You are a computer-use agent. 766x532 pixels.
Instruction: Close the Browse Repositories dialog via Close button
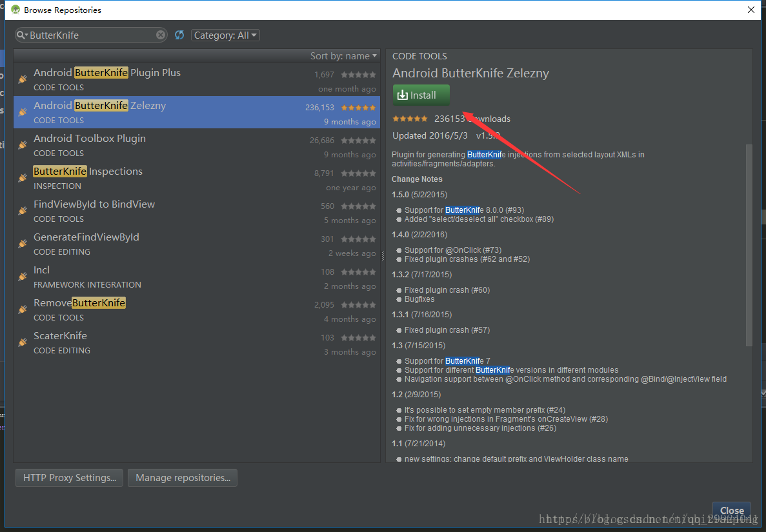(x=731, y=510)
